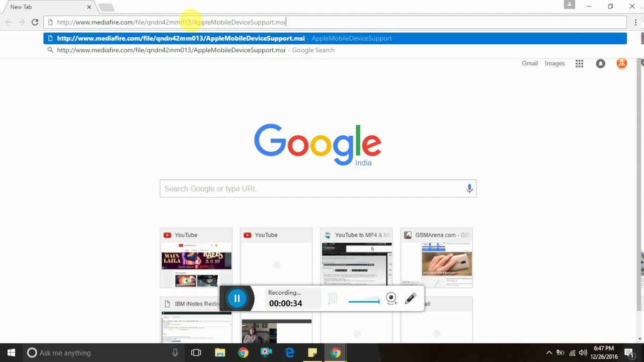Image resolution: width=644 pixels, height=362 pixels.
Task: Open the YouTube to MP4 tile
Action: (356, 258)
